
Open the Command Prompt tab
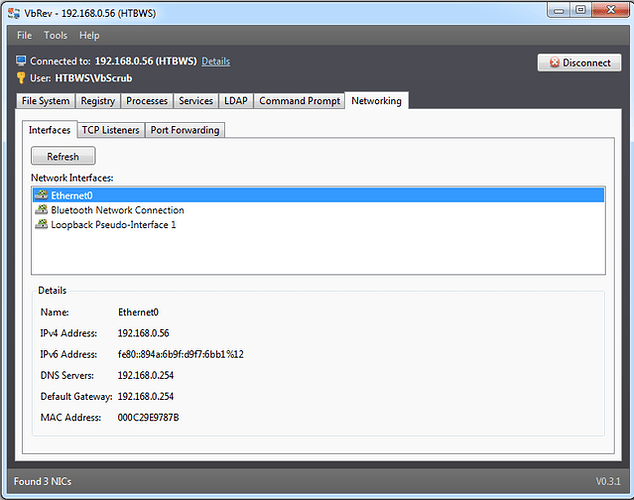[x=298, y=101]
